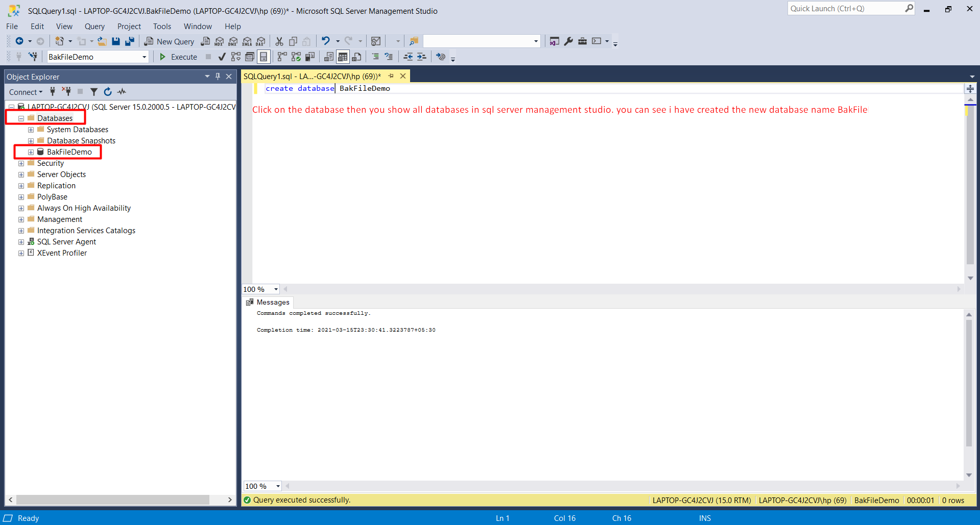The width and height of the screenshot is (980, 525).
Task: Open the Query menu
Action: [x=94, y=27]
